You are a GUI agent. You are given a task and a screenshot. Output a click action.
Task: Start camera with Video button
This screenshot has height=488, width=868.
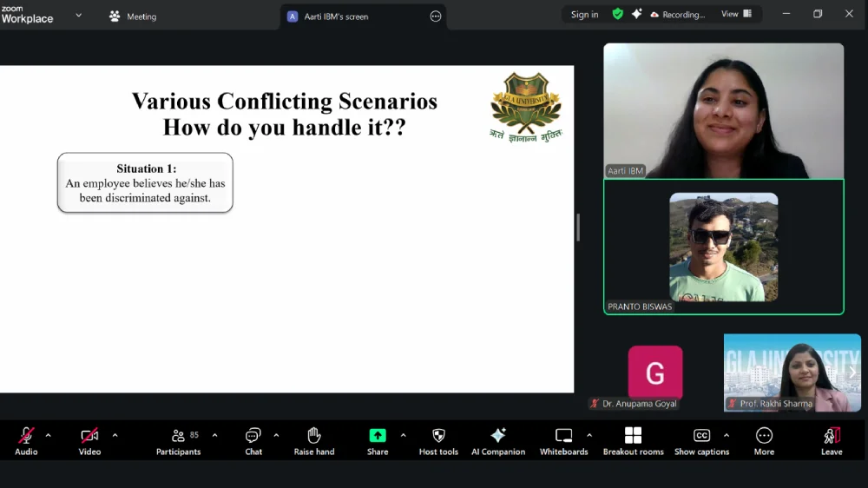(89, 440)
